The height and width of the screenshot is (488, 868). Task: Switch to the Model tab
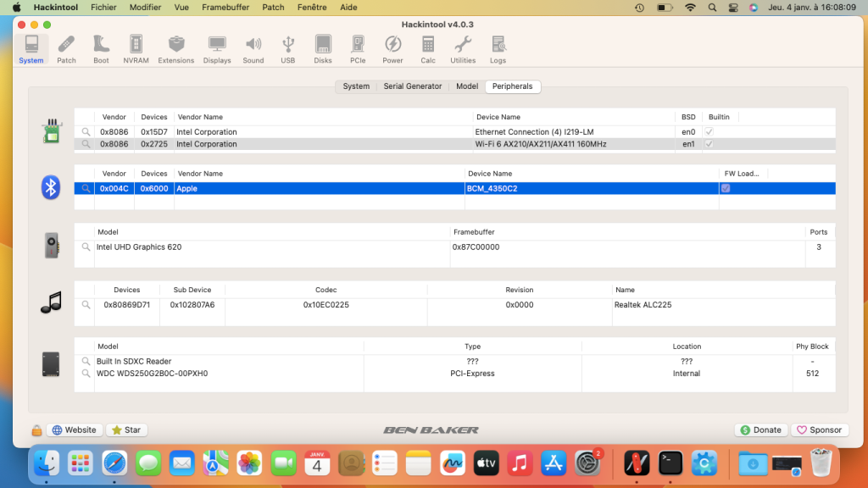(467, 86)
